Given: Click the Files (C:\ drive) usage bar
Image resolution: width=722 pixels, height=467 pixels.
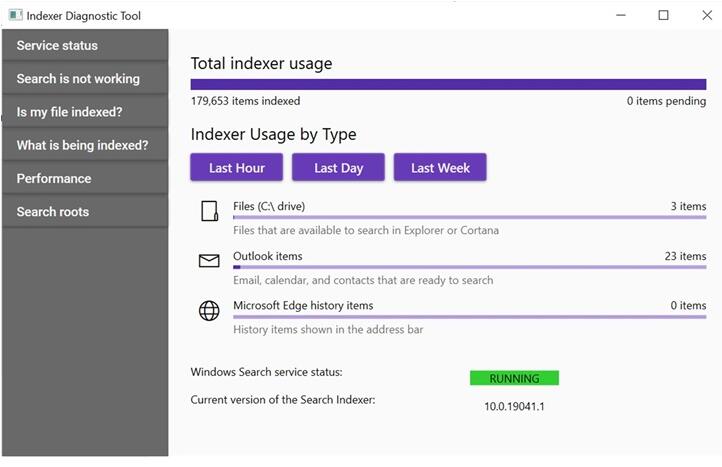Looking at the screenshot, I should [x=470, y=217].
